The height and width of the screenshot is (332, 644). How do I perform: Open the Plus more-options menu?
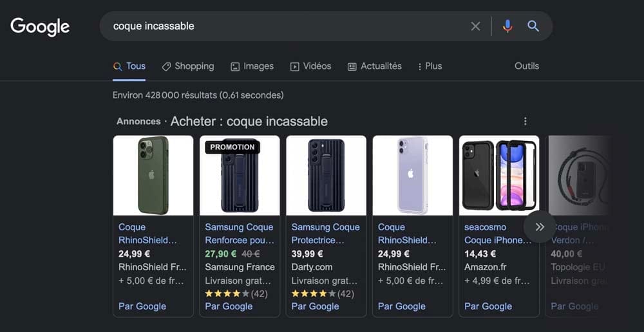click(430, 66)
